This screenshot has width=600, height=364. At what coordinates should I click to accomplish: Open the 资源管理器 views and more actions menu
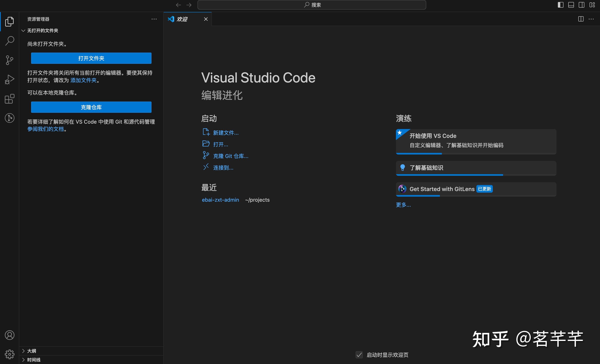[154, 19]
